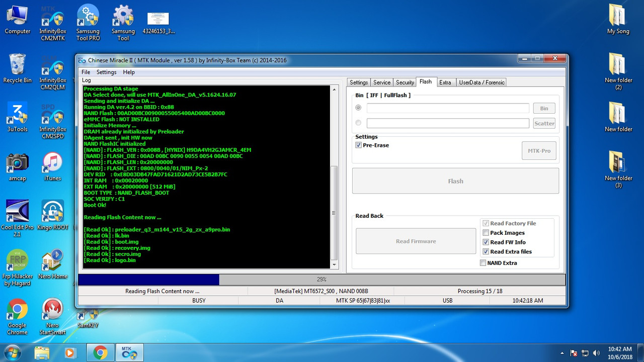Image resolution: width=644 pixels, height=362 pixels.
Task: Launch Nero StartSmart shortcut
Action: [52, 317]
